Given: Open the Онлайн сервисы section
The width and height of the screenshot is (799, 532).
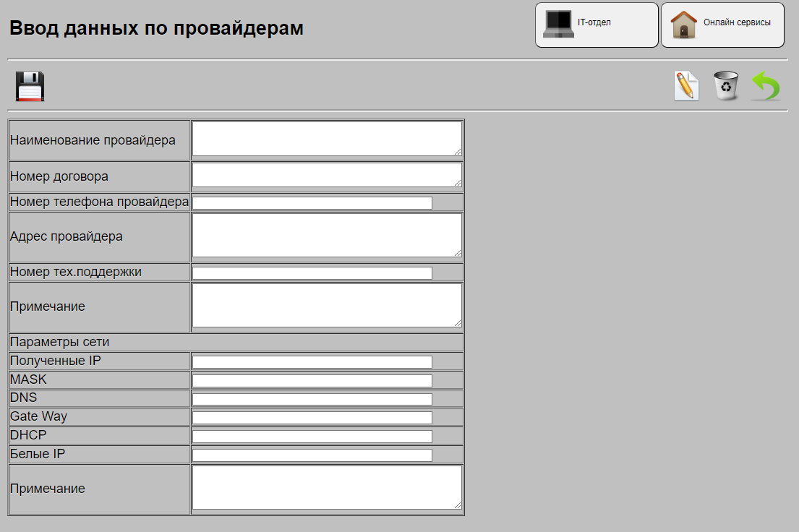Looking at the screenshot, I should pyautogui.click(x=722, y=24).
